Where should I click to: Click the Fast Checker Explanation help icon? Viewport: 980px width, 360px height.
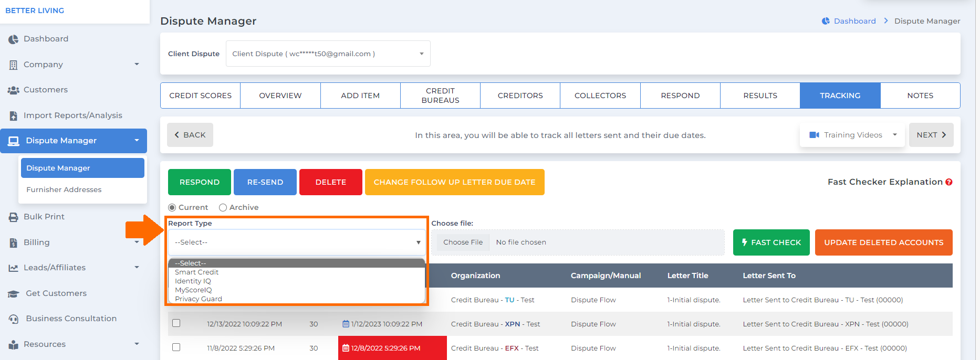948,182
